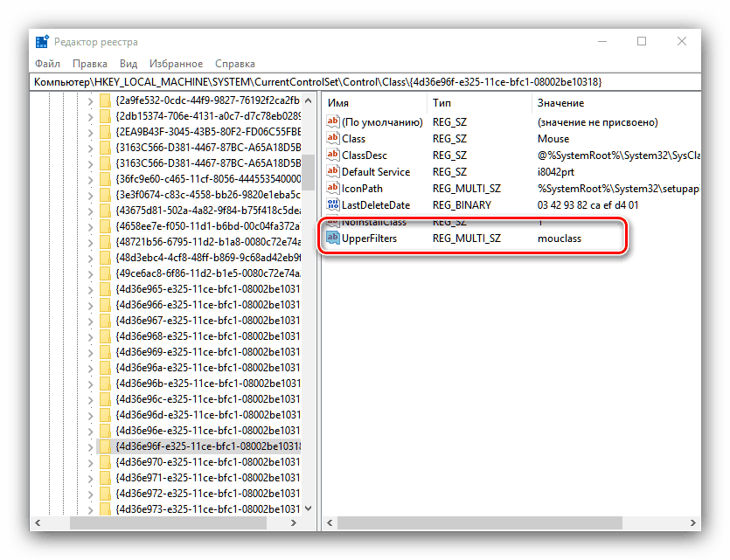This screenshot has height=560, width=730.
Task: Click the folder icon of key {4658ee7e-f050-11d1
Action: click(106, 226)
